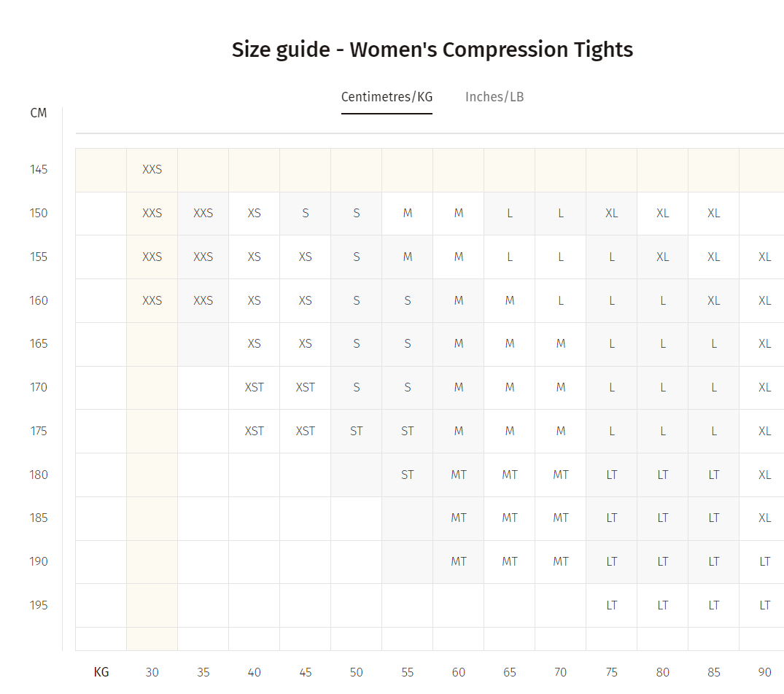Select the S cell at 150 cm, 45 kg

tap(305, 214)
